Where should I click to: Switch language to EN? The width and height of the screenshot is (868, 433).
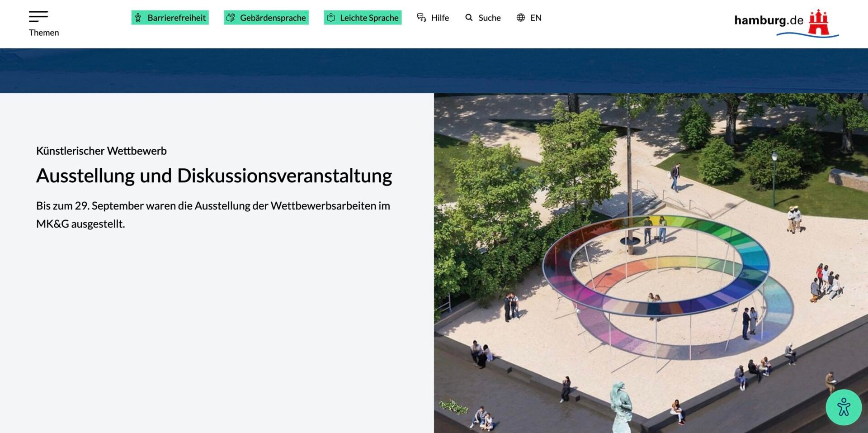click(536, 18)
